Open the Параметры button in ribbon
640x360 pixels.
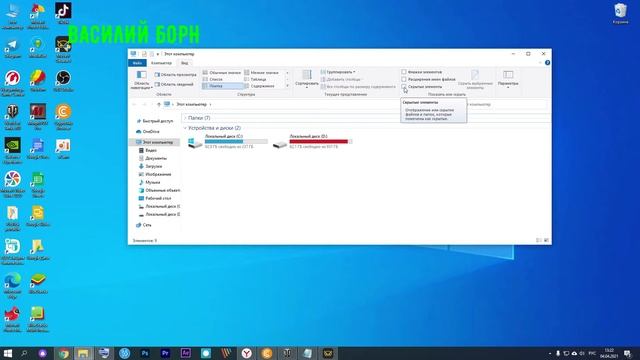[x=508, y=79]
